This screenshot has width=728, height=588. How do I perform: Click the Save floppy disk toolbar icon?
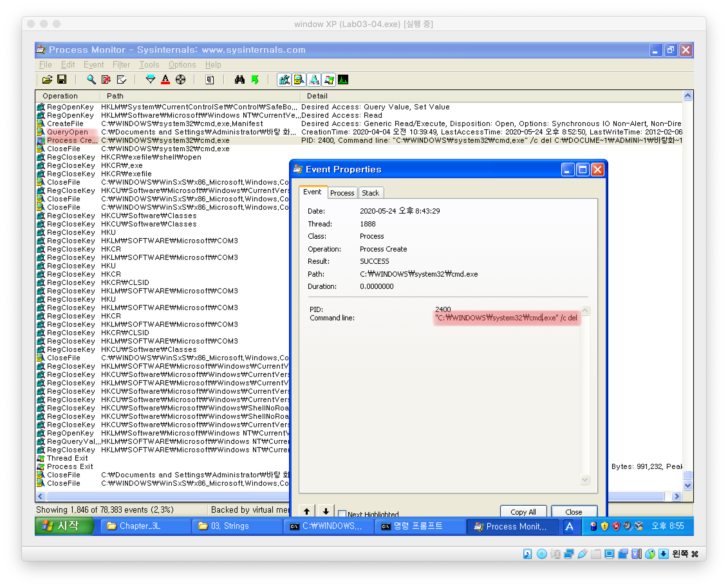[x=62, y=79]
